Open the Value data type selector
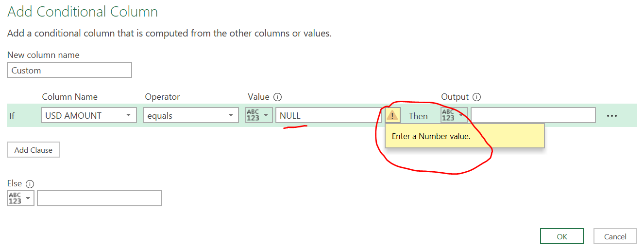This screenshot has width=644, height=252. [x=259, y=115]
